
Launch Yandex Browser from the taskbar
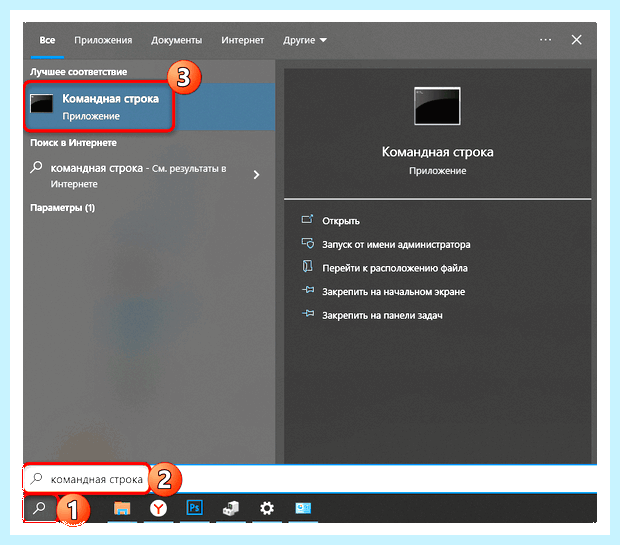158,508
